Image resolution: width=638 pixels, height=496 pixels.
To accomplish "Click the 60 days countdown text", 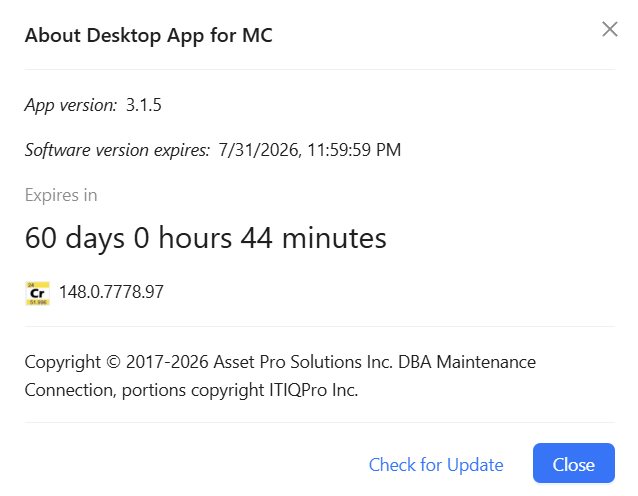I will (x=74, y=238).
